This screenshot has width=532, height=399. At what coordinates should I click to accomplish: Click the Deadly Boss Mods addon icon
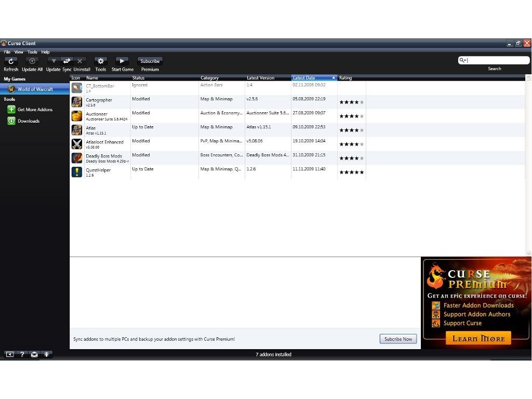pyautogui.click(x=77, y=158)
